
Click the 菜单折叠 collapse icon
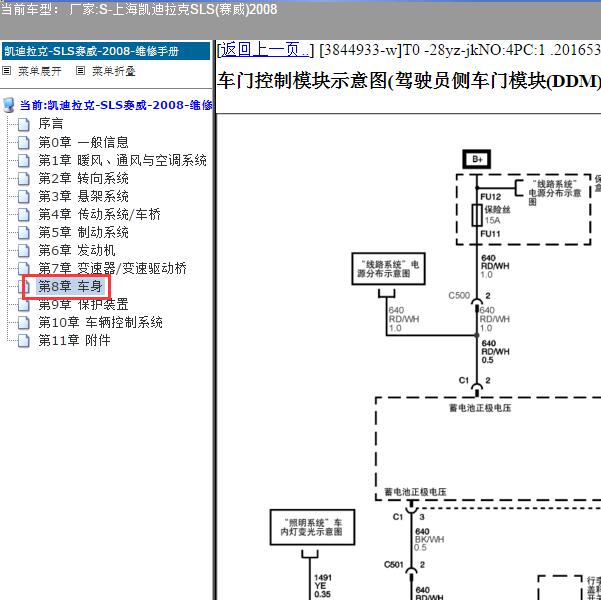[x=80, y=71]
